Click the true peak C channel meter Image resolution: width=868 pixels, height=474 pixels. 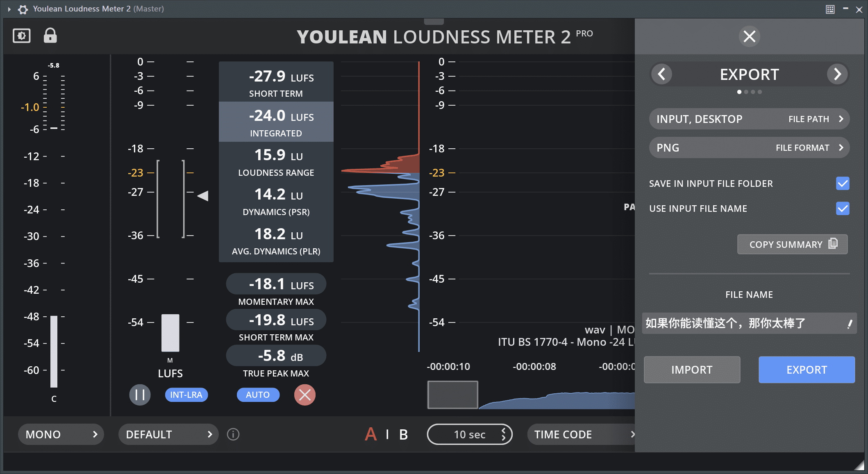click(54, 351)
